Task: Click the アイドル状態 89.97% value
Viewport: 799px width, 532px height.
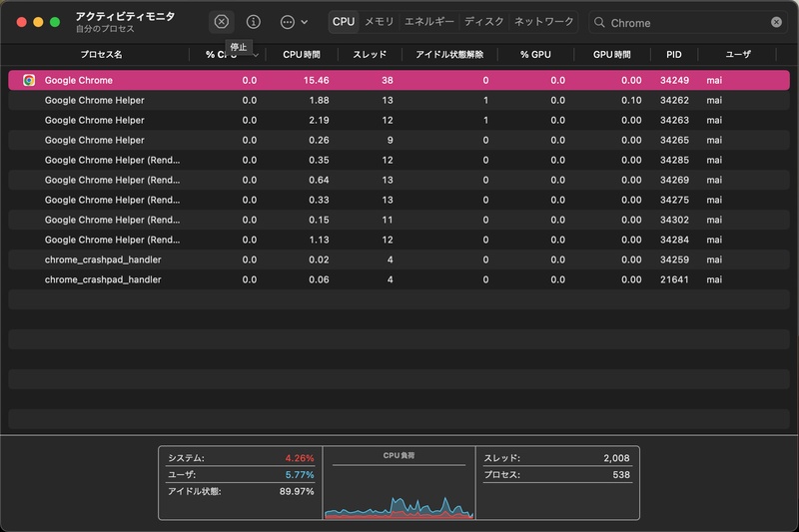Action: (x=297, y=491)
